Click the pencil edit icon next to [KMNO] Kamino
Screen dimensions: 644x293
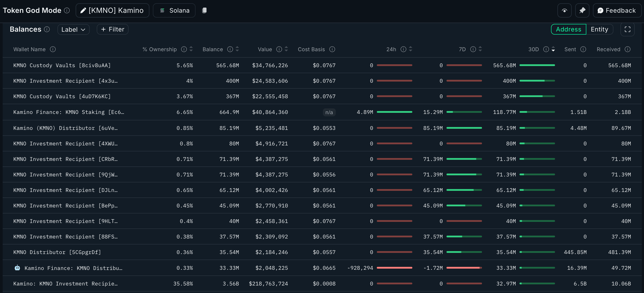coord(83,10)
